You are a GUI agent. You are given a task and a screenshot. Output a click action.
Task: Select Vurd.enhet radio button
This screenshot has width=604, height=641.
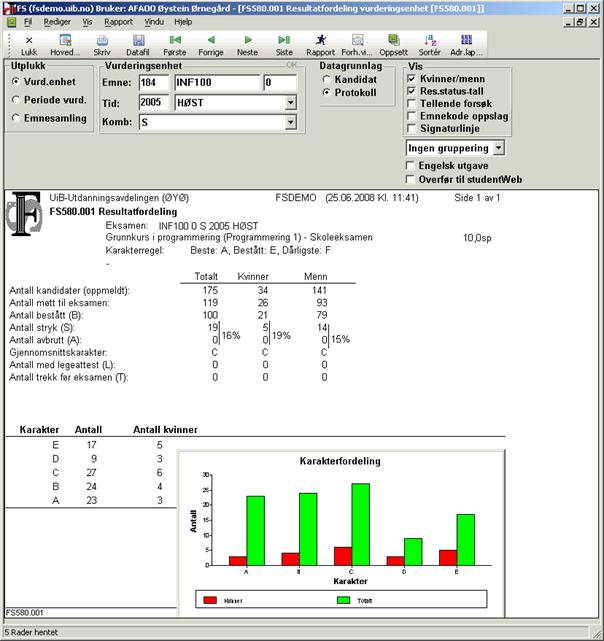[x=16, y=81]
